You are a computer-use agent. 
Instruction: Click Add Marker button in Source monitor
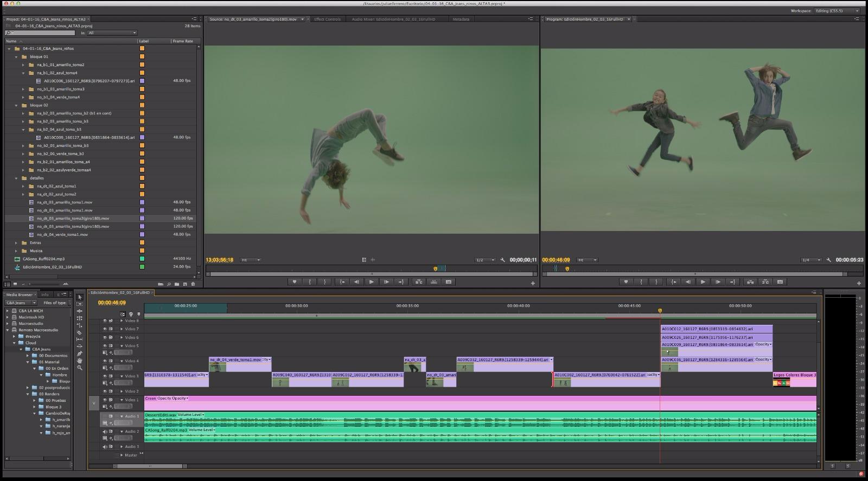295,282
